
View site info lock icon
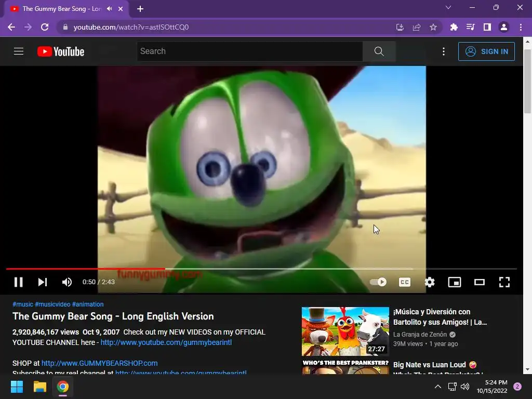(x=65, y=27)
